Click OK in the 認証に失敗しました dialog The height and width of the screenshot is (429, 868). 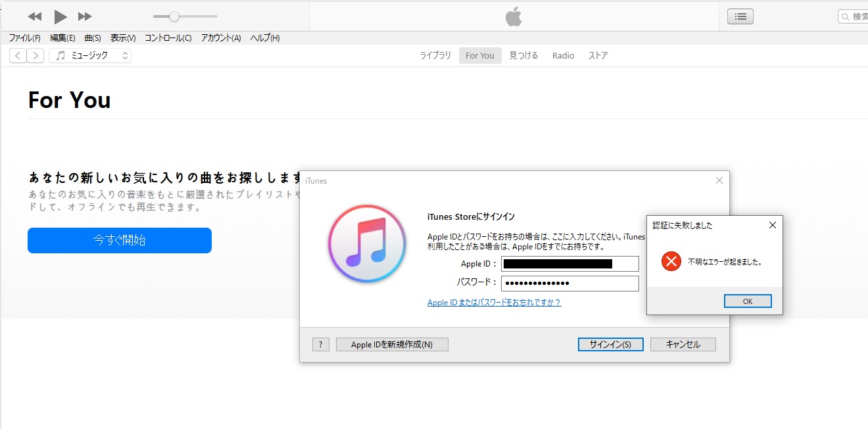tap(748, 301)
